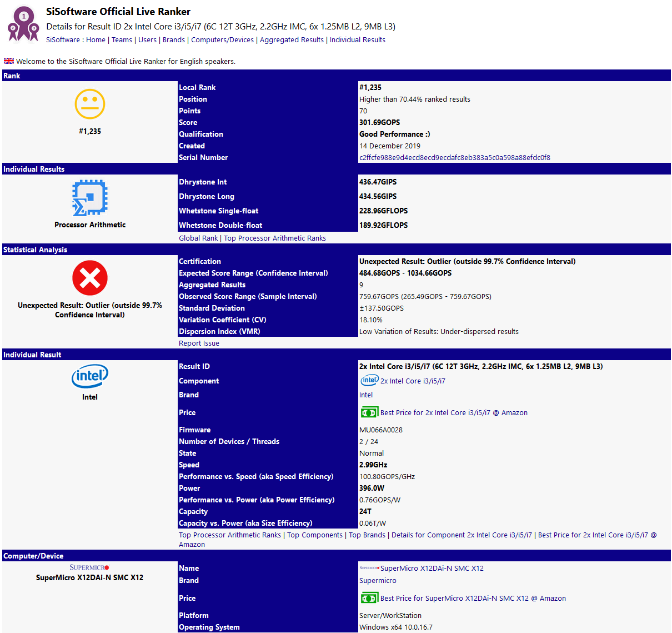672x633 pixels.
Task: Open the Top Brands link
Action: coord(367,535)
